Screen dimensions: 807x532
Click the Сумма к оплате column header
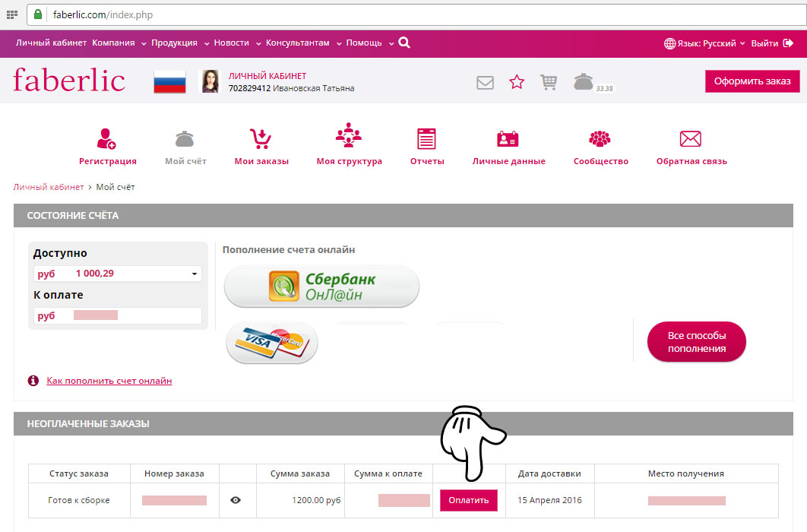tap(388, 473)
